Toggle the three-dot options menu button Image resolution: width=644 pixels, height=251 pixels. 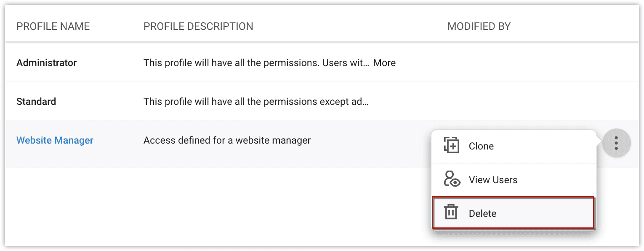pyautogui.click(x=616, y=143)
